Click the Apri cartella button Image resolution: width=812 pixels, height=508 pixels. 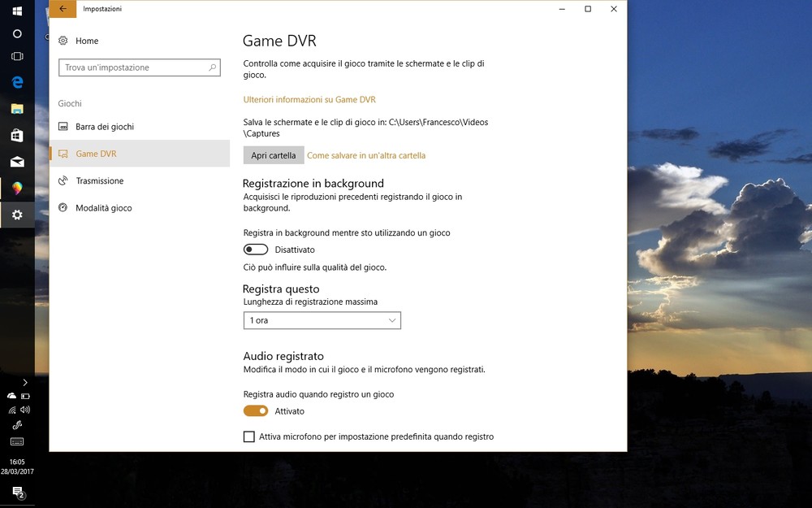(274, 155)
